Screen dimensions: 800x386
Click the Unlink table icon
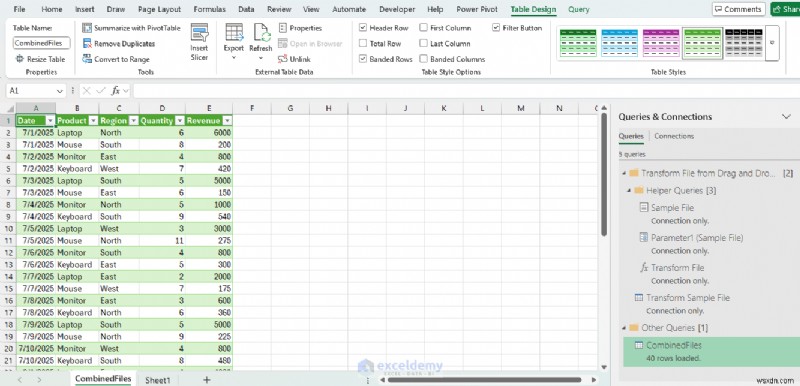[x=283, y=59]
